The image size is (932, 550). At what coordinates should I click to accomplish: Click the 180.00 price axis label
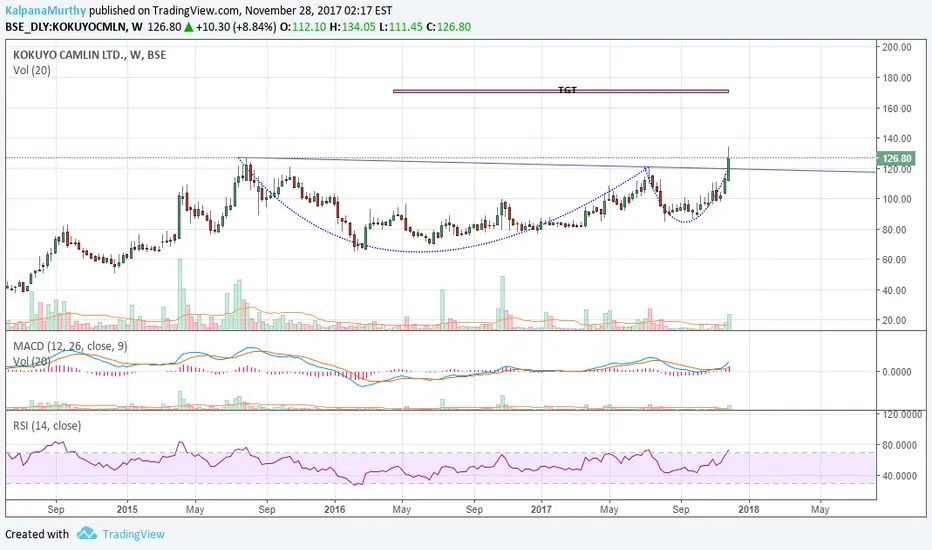897,78
